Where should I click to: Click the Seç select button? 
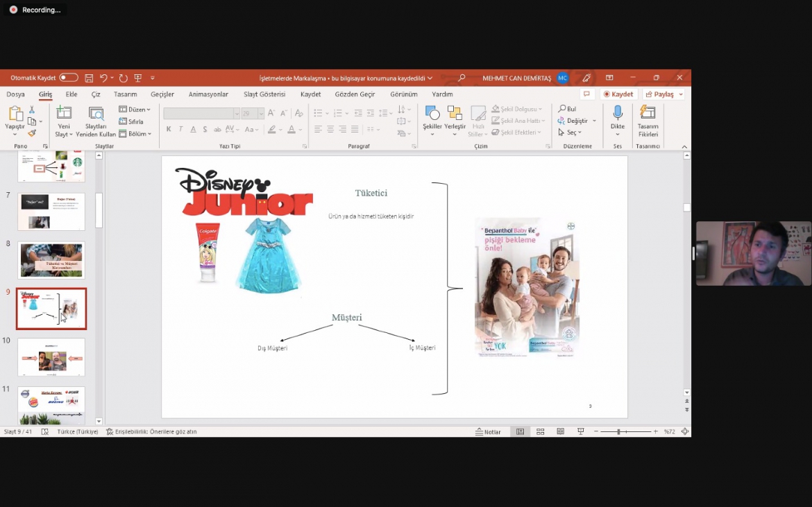(570, 132)
